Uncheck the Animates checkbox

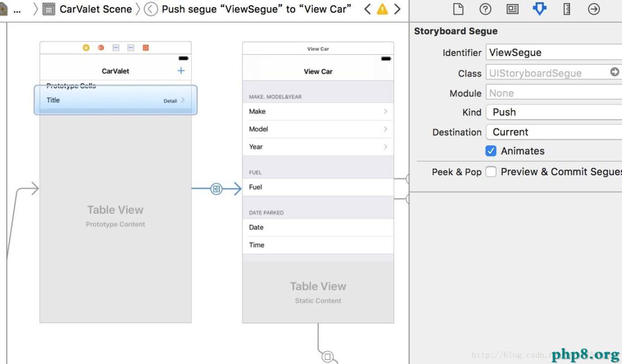491,151
